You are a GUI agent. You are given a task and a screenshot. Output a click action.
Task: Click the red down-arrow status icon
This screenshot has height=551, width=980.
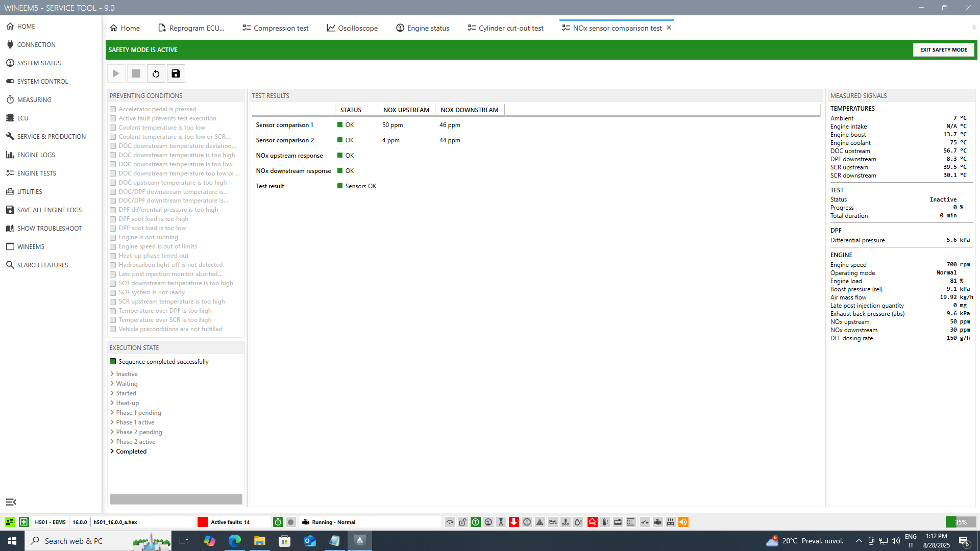click(514, 522)
